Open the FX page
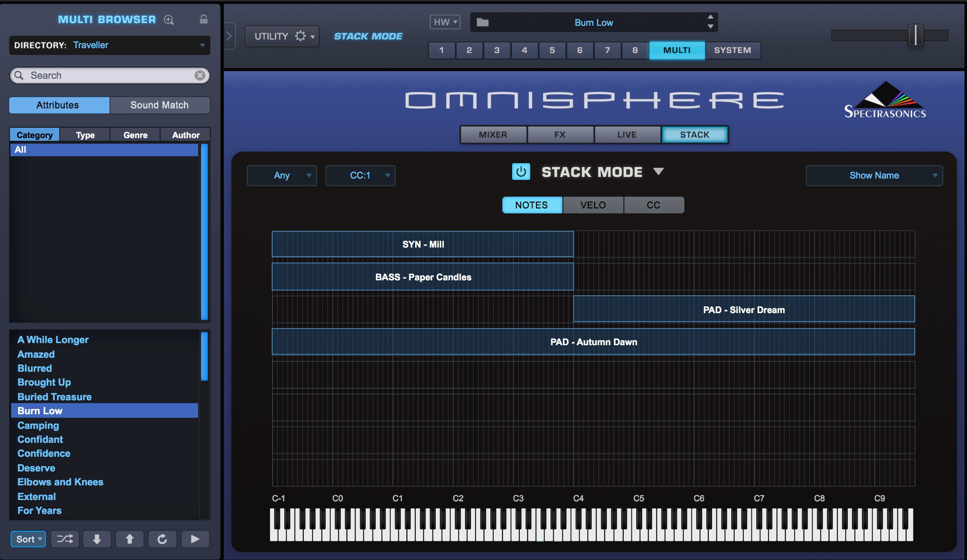967x560 pixels. coord(560,135)
